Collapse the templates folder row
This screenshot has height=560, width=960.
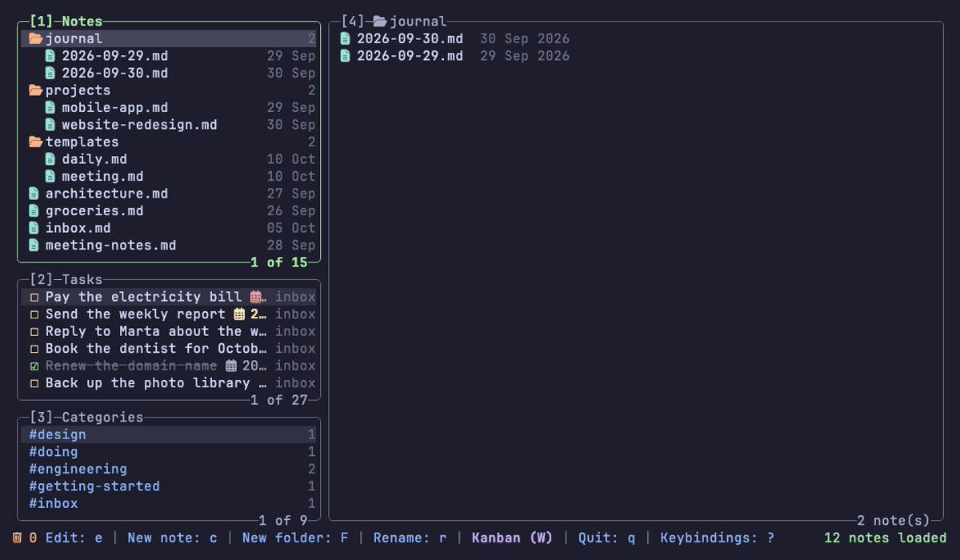(169, 142)
